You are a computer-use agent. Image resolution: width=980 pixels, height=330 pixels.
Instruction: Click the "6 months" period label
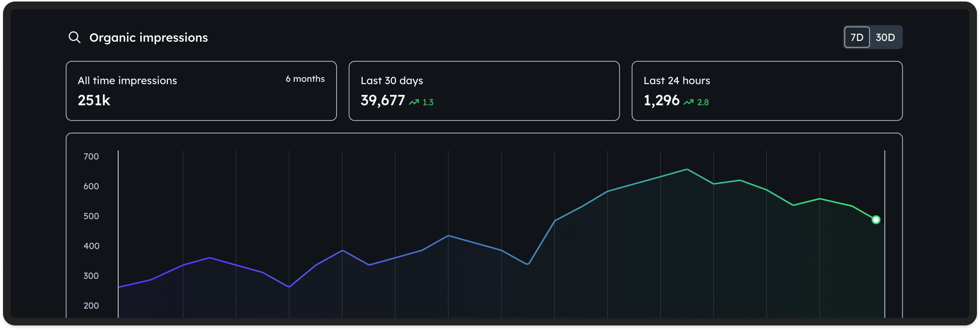click(305, 79)
